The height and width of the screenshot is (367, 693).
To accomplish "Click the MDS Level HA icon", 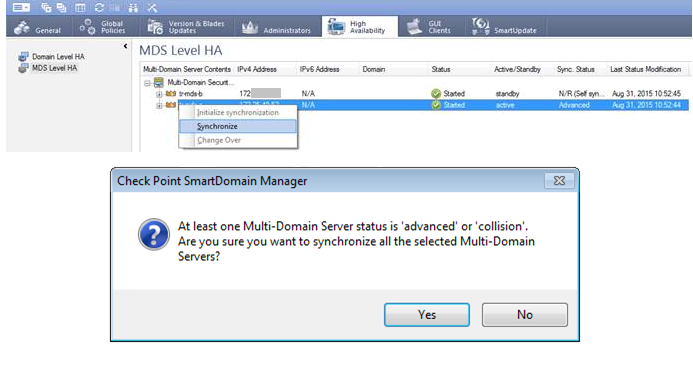I will 23,68.
